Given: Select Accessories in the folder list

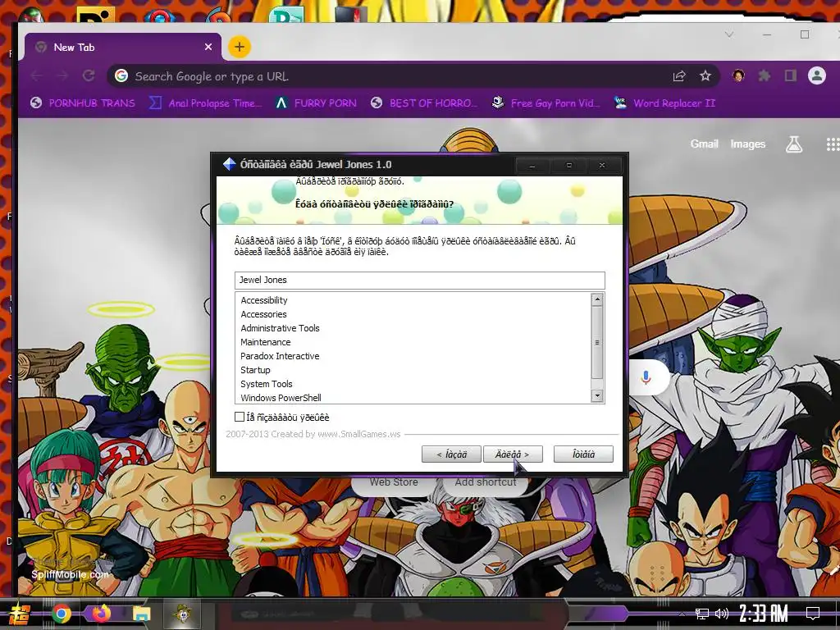Looking at the screenshot, I should [x=263, y=314].
